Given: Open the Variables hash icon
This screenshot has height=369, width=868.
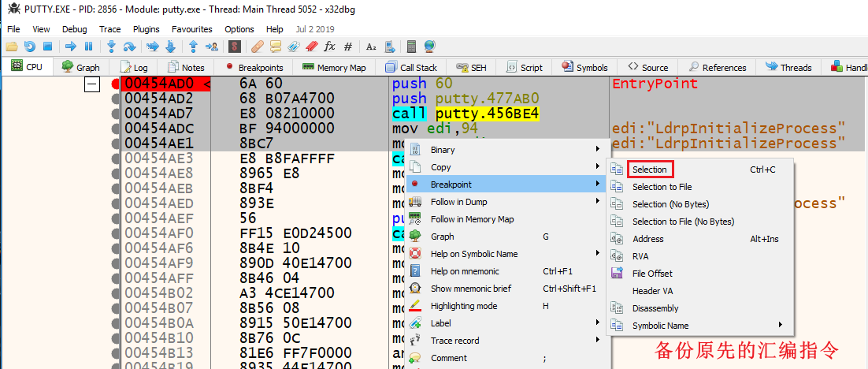Looking at the screenshot, I should coord(348,47).
